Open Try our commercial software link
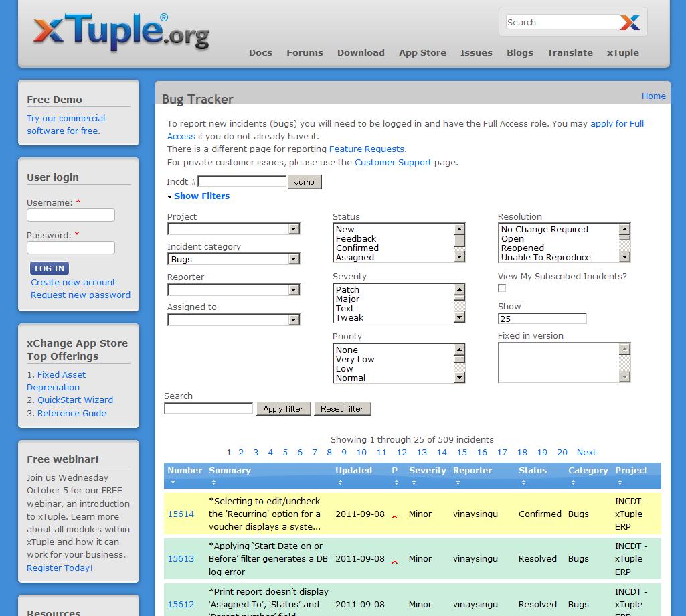The width and height of the screenshot is (686, 616). pos(66,125)
